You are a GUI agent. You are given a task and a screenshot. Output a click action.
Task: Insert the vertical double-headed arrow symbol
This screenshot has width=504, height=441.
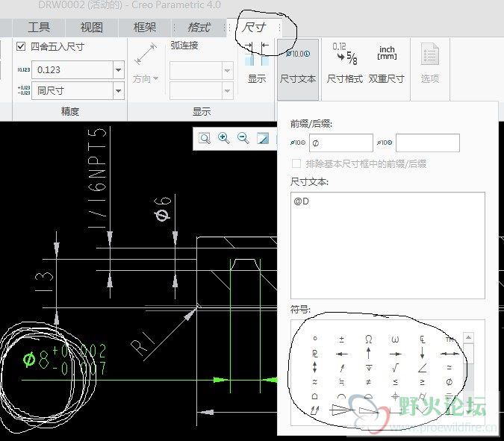(315, 367)
